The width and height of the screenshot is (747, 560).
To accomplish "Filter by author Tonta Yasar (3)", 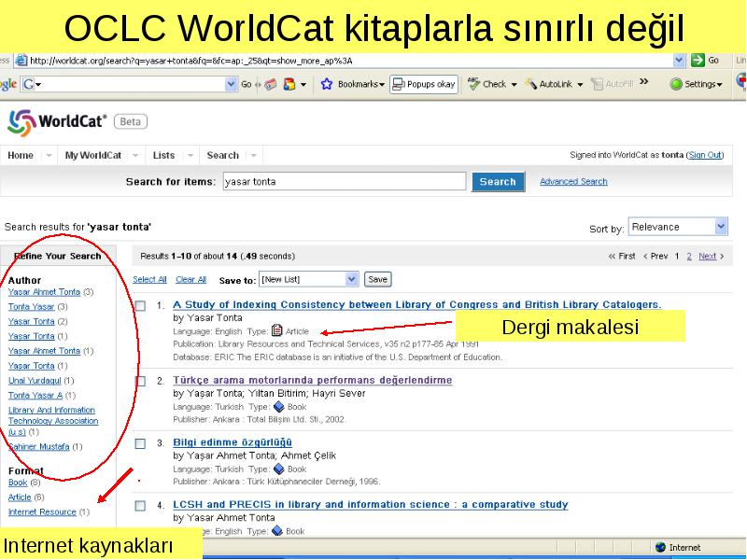I will [32, 307].
